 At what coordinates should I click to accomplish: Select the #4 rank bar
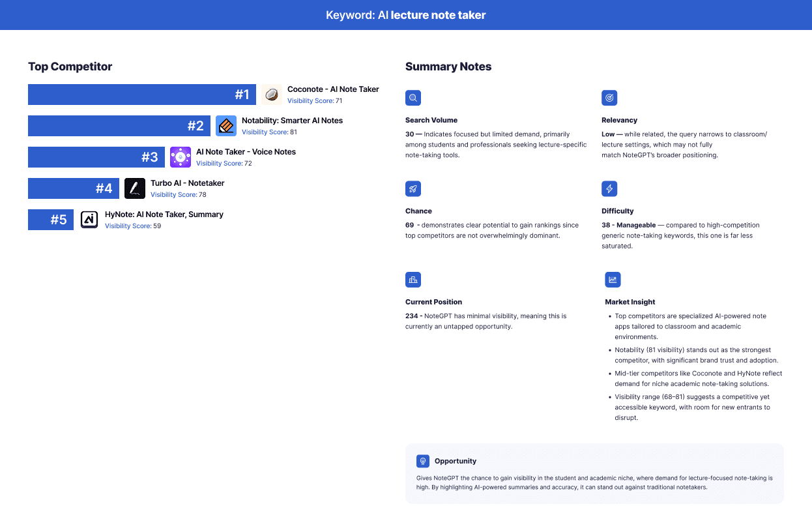pos(74,188)
